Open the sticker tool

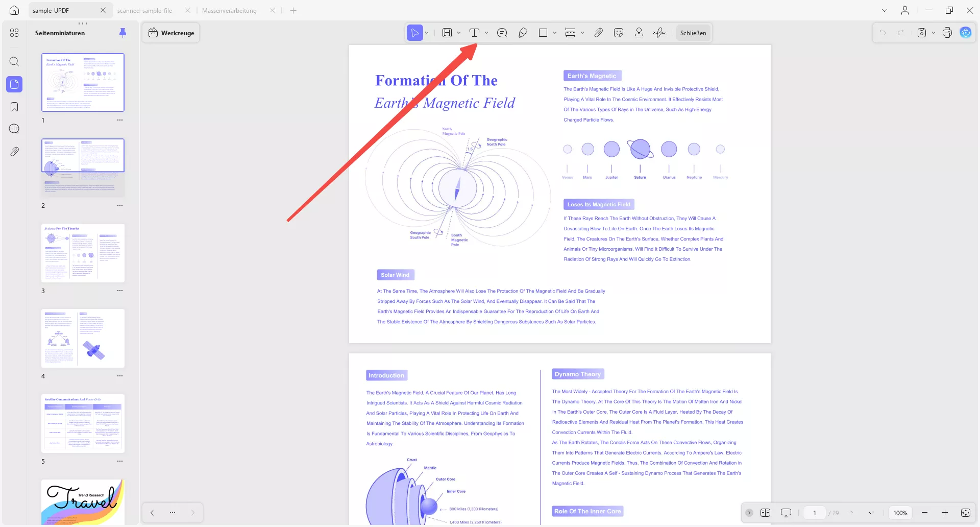pos(619,33)
